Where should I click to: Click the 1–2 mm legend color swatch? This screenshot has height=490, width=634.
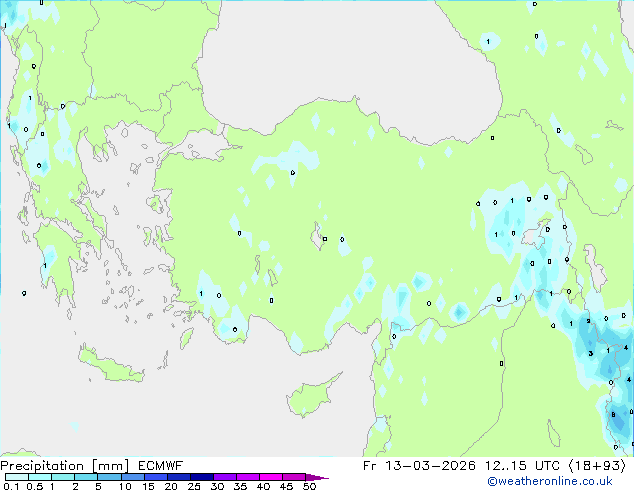click(63, 477)
